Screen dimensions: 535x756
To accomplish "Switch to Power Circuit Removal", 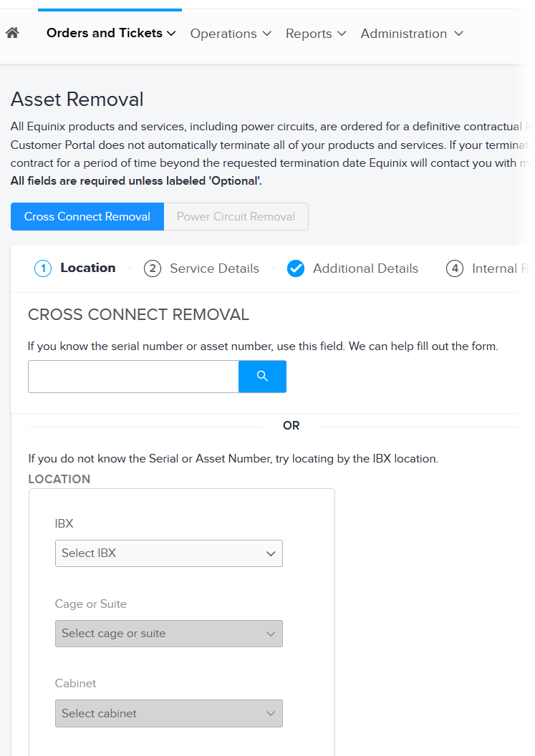I will coord(236,216).
